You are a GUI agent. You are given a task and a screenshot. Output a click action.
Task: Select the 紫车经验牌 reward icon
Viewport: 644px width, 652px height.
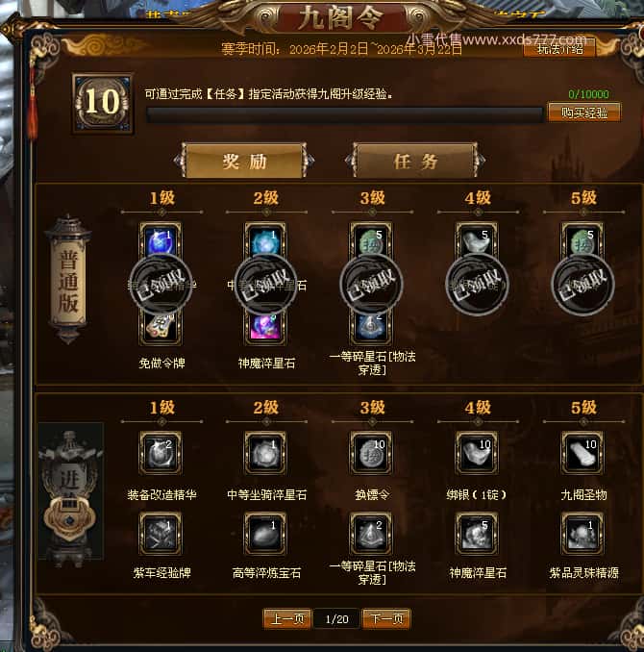tap(161, 534)
